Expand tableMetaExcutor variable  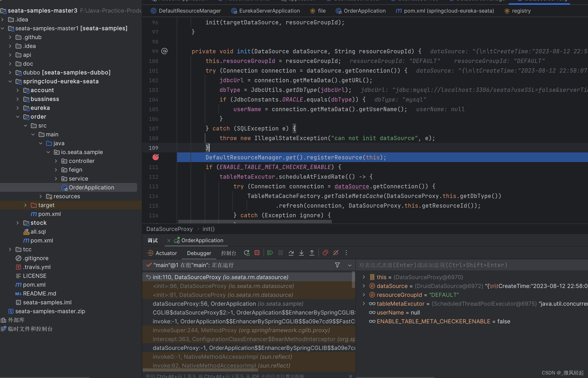364,304
